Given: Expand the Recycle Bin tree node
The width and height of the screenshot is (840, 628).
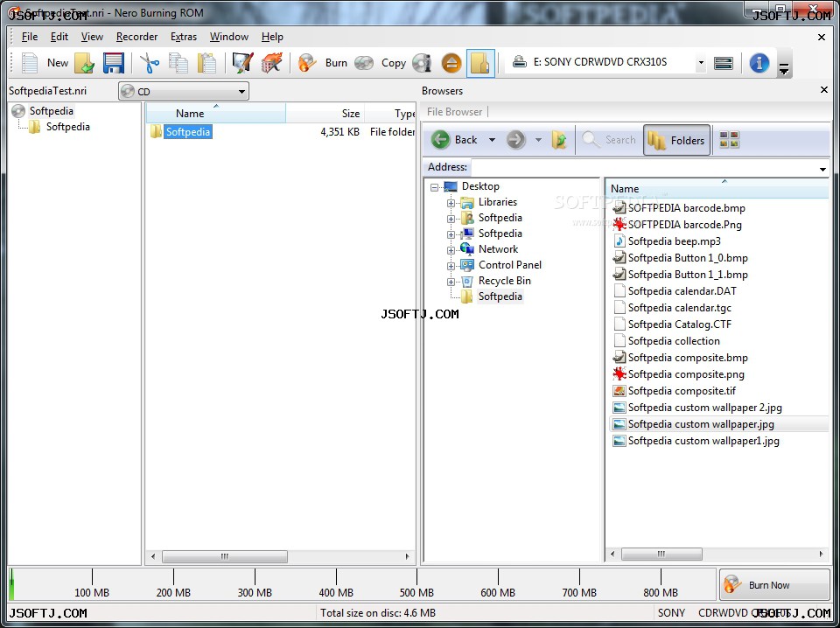Looking at the screenshot, I should click(451, 282).
